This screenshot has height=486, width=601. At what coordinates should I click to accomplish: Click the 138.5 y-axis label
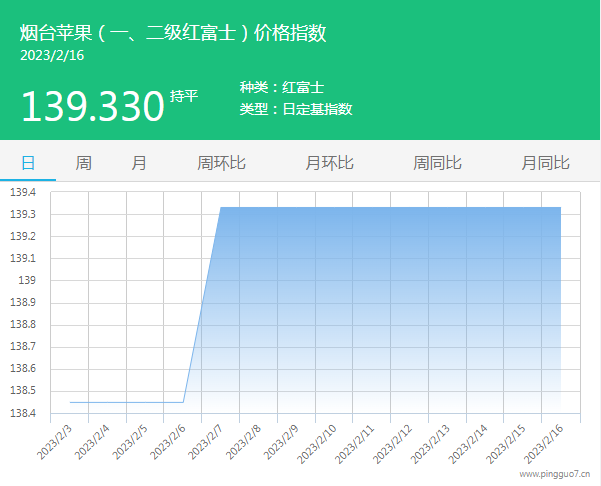(23, 391)
